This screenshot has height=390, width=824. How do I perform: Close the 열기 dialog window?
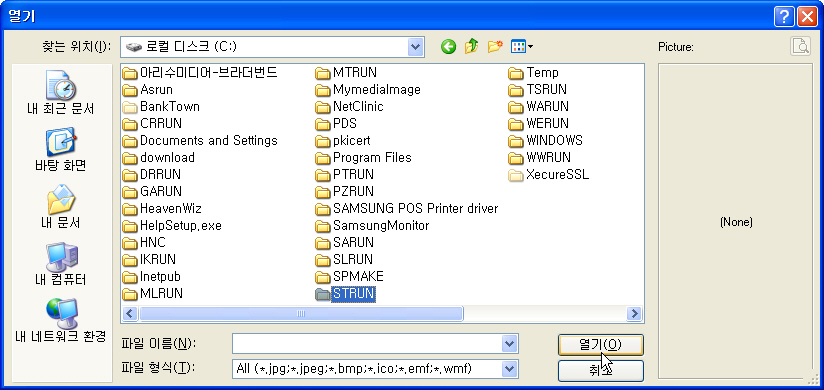click(x=807, y=17)
